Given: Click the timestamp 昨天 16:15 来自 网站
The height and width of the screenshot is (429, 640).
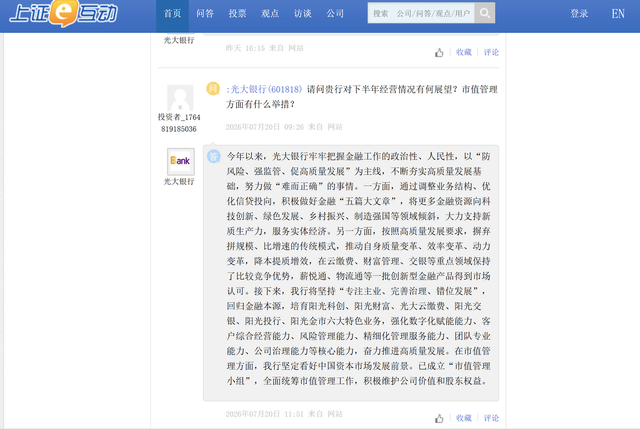Looking at the screenshot, I should 264,48.
